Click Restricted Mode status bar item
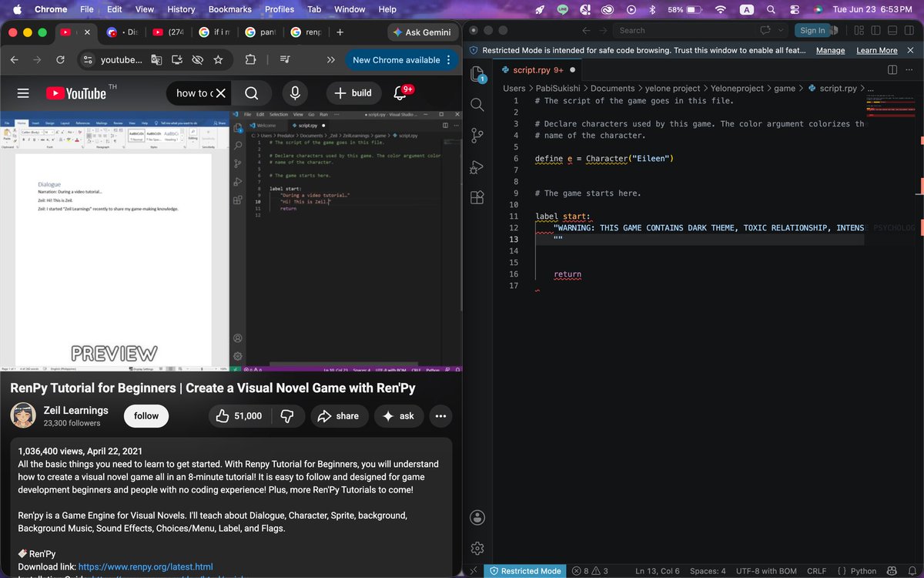This screenshot has width=924, height=578. [525, 571]
